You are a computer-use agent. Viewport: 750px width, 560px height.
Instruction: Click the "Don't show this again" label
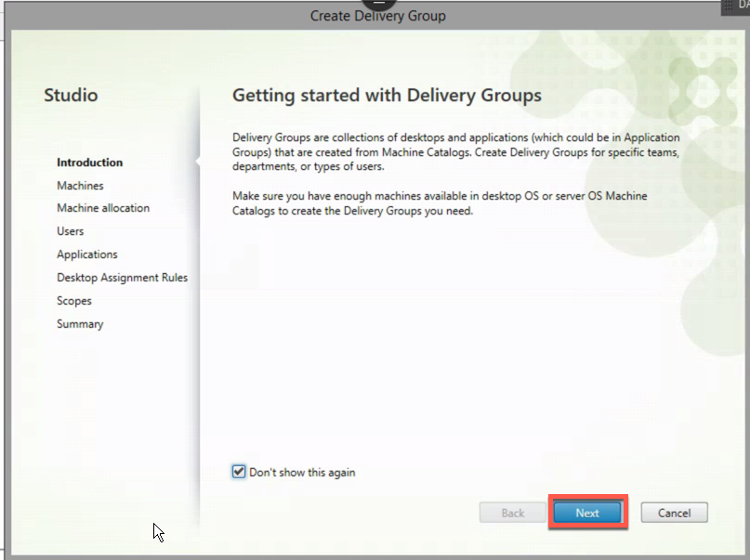pos(302,473)
